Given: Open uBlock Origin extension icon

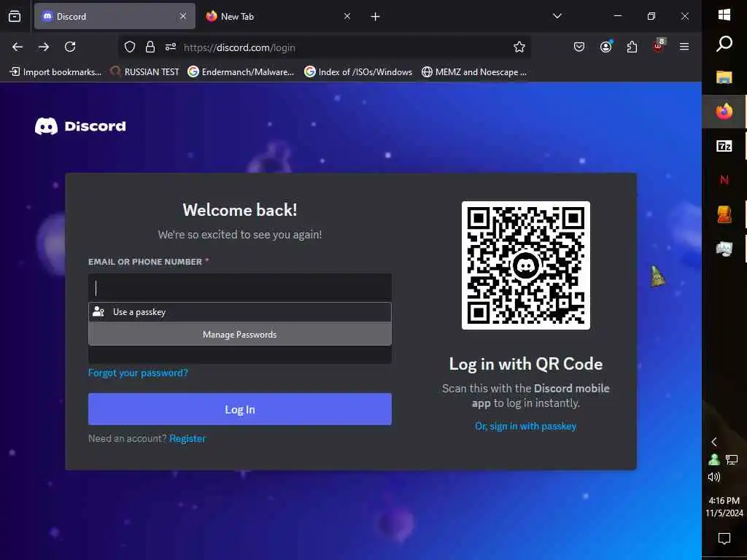Looking at the screenshot, I should [x=659, y=46].
